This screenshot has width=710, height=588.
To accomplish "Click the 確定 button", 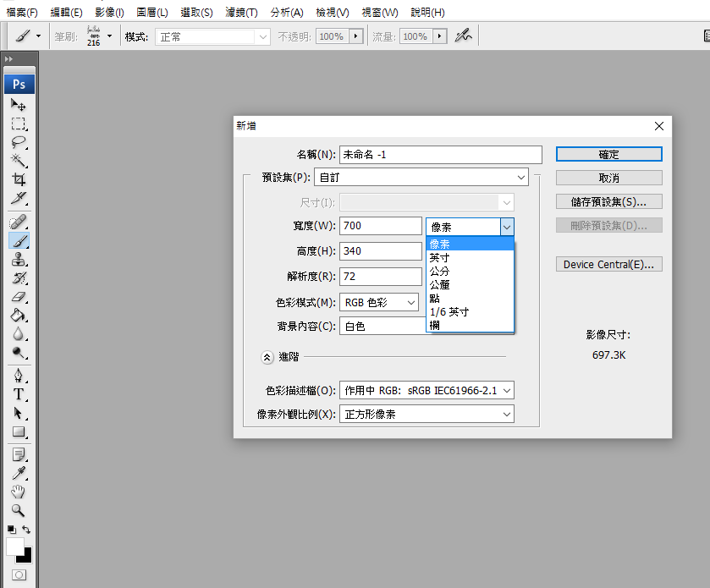I will (x=608, y=155).
